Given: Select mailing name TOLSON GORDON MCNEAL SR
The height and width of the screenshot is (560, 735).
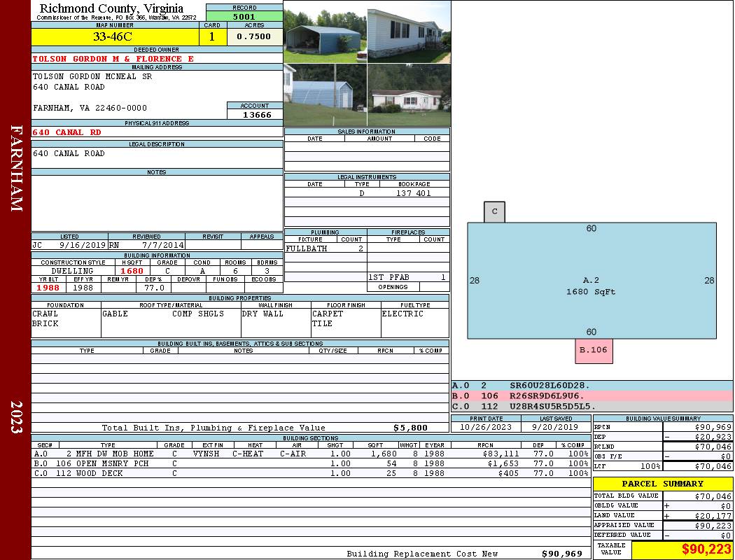Looking at the screenshot, I should tap(92, 76).
